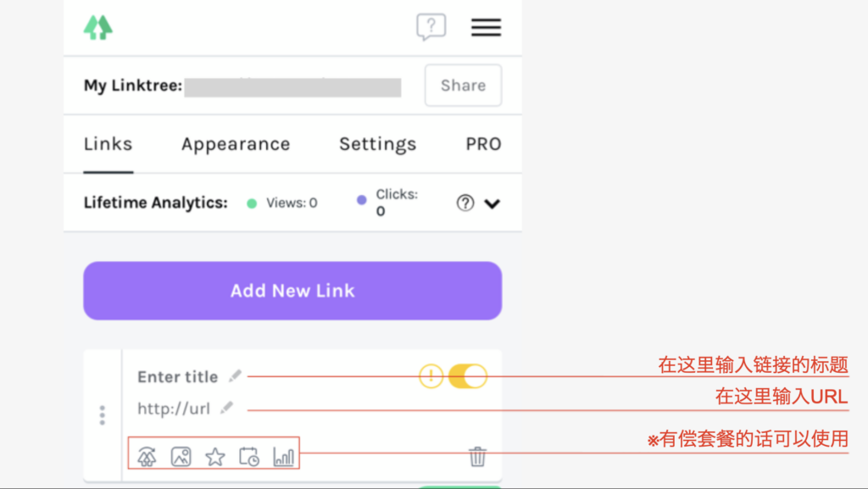
Task: View the link analytics bar chart icon
Action: tap(284, 454)
